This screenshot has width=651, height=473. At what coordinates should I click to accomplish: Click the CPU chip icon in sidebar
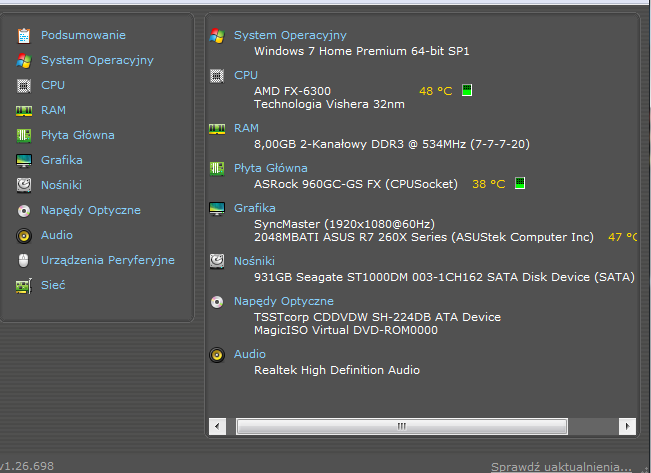(x=24, y=86)
